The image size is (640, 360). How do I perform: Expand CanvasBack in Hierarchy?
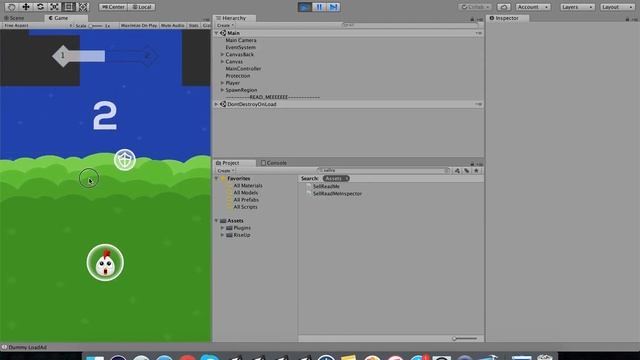222,54
